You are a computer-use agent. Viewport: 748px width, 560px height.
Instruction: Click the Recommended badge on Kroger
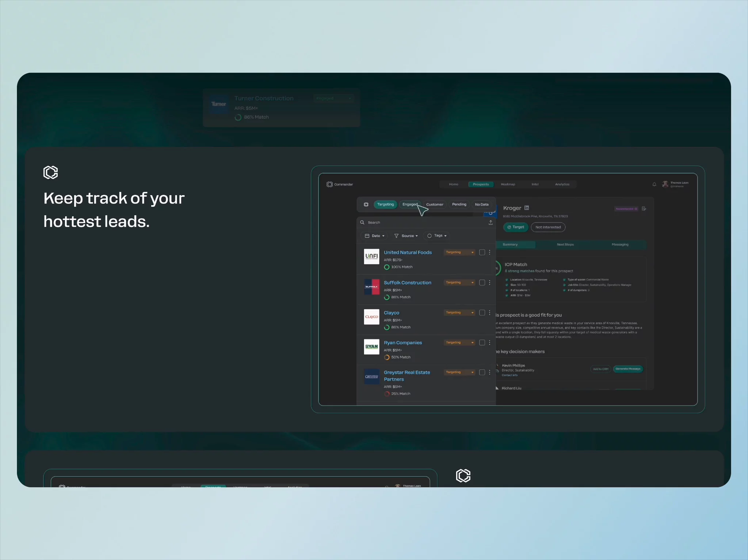[x=626, y=209]
